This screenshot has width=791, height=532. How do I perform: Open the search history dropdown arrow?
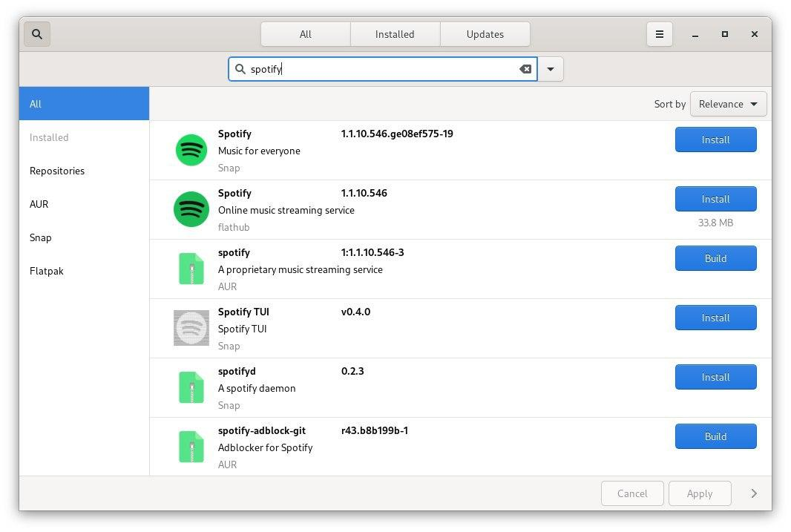[x=551, y=69]
